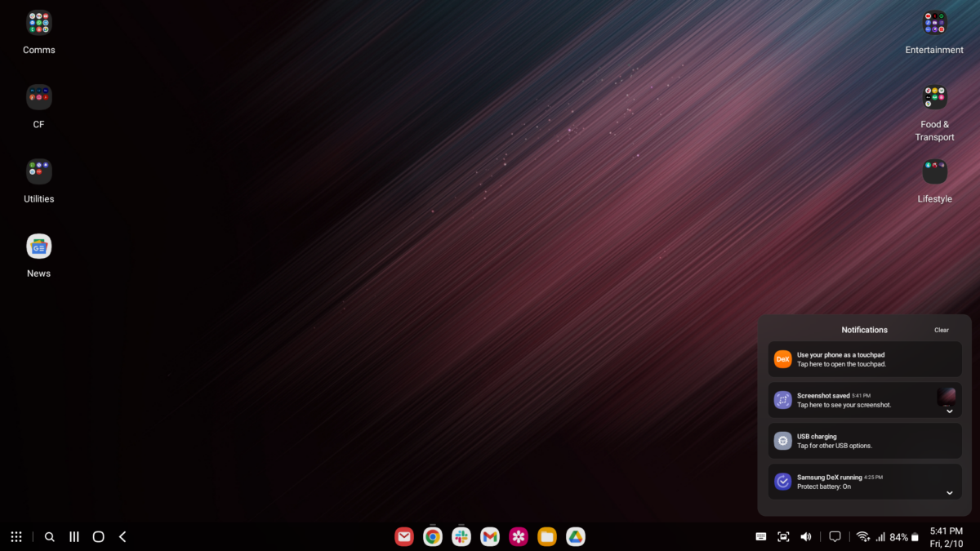The width and height of the screenshot is (980, 551).
Task: Open the Comms app folder
Action: (38, 22)
